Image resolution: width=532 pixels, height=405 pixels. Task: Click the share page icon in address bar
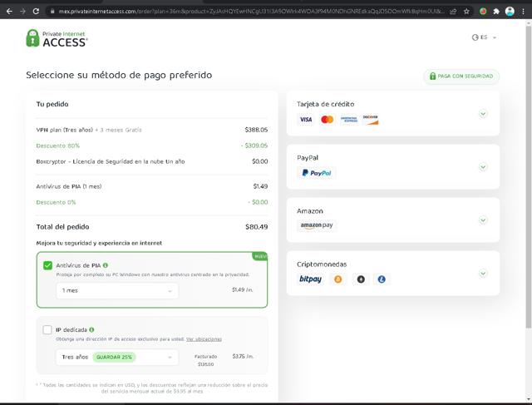coord(453,11)
